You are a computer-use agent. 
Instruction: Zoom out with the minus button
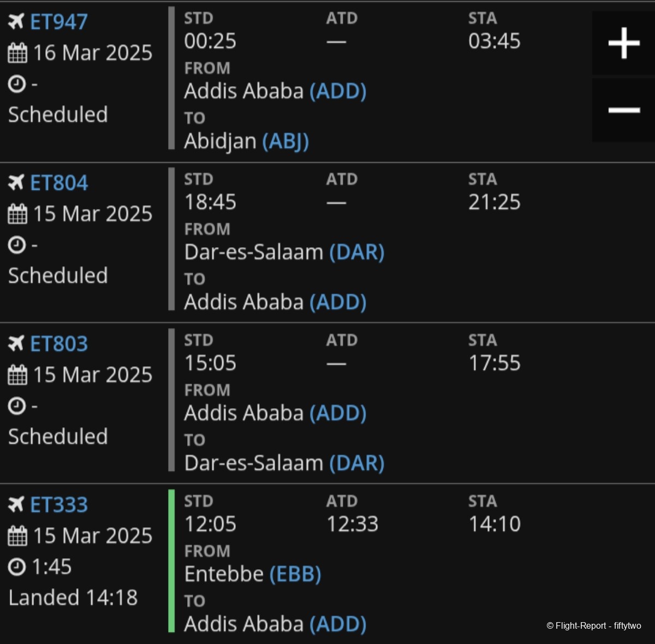click(623, 110)
